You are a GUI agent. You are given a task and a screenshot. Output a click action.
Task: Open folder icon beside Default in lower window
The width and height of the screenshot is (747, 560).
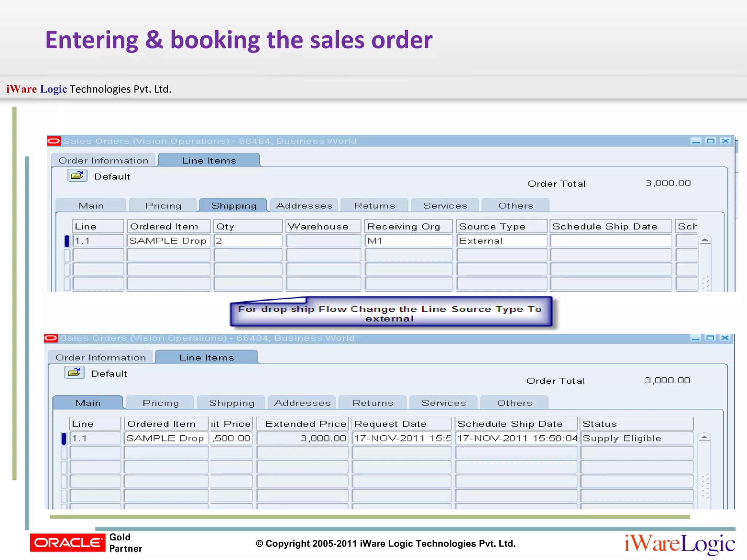point(74,373)
